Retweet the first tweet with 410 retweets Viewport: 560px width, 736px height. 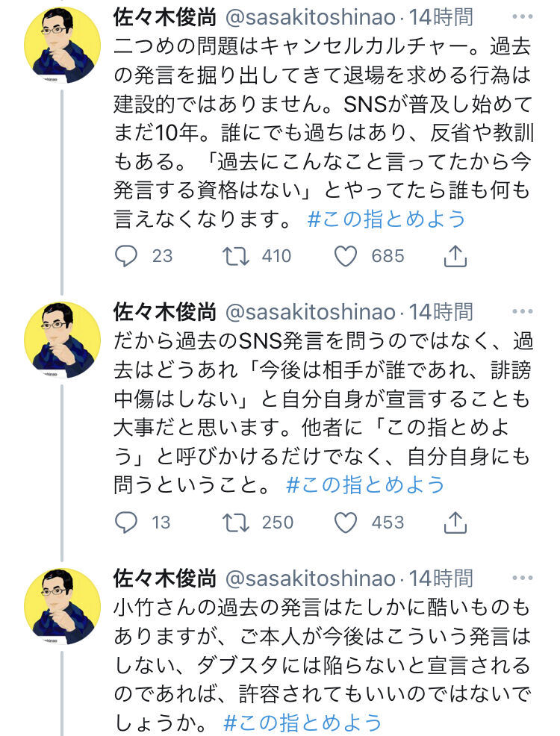tap(236, 256)
